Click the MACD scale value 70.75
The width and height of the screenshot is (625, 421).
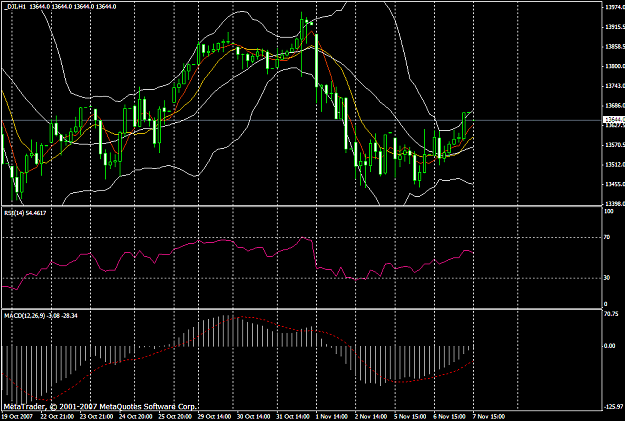coord(611,314)
